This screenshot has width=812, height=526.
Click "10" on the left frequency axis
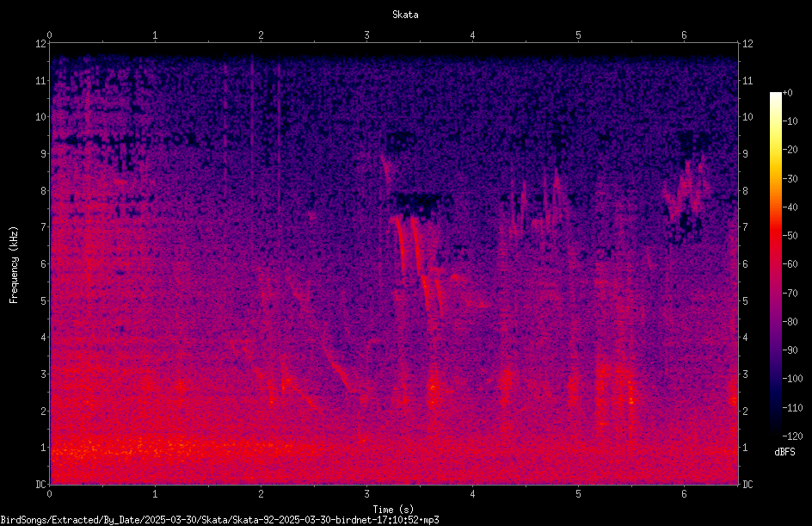click(x=40, y=117)
